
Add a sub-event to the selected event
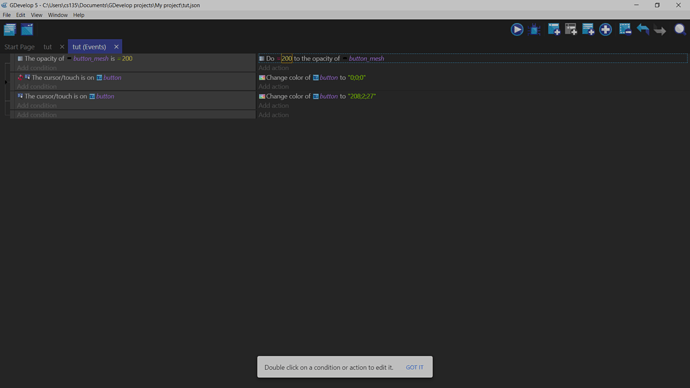(x=571, y=29)
